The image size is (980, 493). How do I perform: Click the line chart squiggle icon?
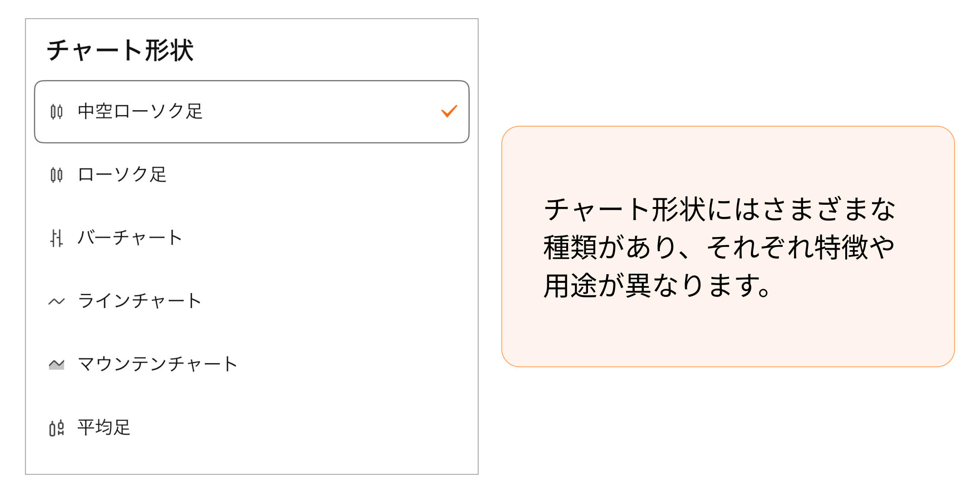[56, 301]
